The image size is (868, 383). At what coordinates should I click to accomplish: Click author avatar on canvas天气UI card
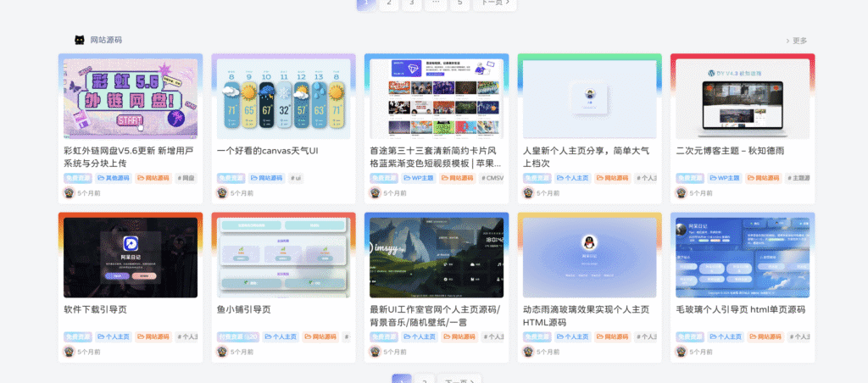pyautogui.click(x=222, y=192)
